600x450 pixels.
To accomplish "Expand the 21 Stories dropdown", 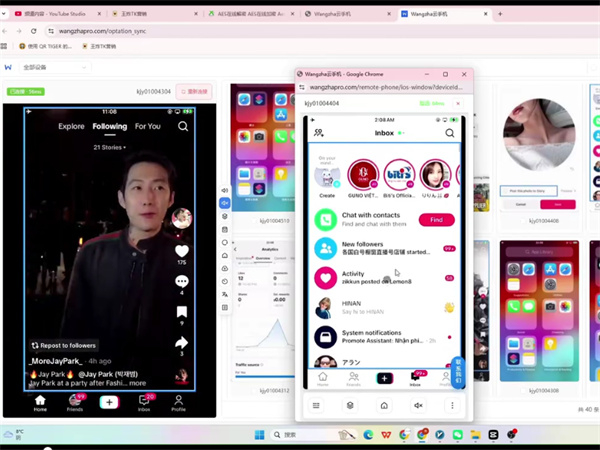I will point(109,147).
